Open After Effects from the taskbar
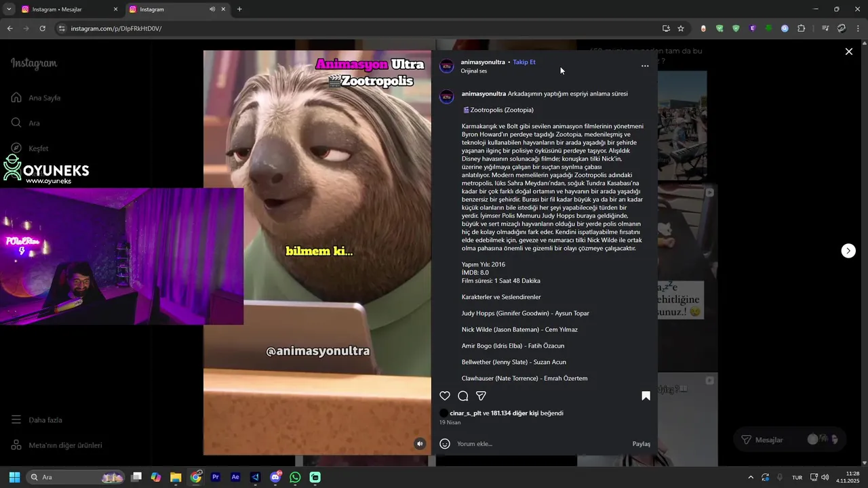Image resolution: width=868 pixels, height=488 pixels. click(235, 477)
